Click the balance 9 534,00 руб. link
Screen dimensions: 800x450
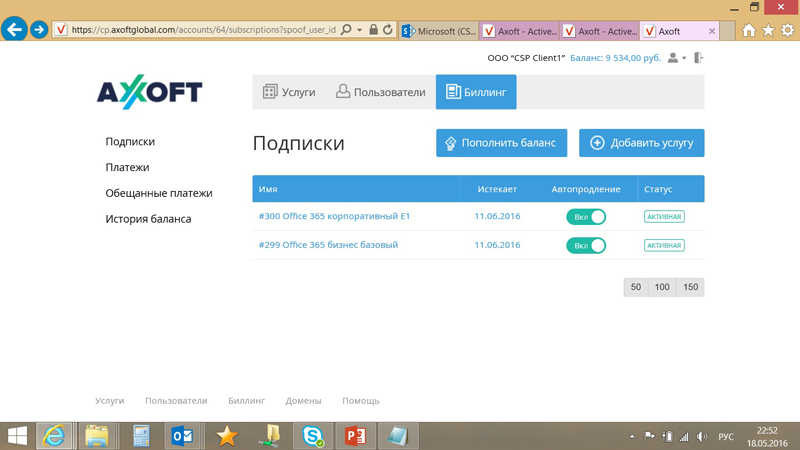[615, 58]
